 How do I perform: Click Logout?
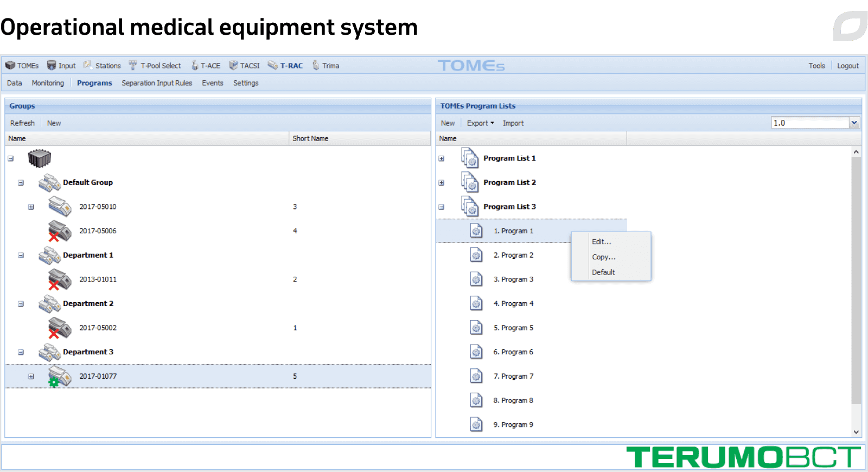click(848, 66)
